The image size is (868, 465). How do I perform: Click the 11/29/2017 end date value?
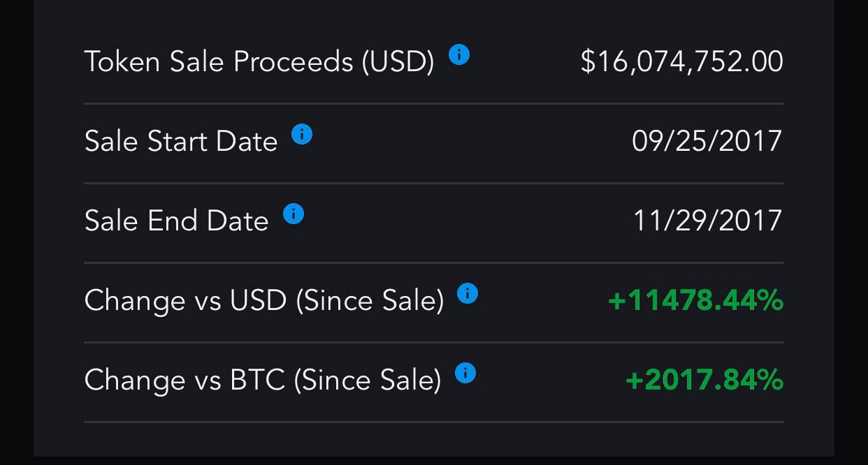point(707,221)
